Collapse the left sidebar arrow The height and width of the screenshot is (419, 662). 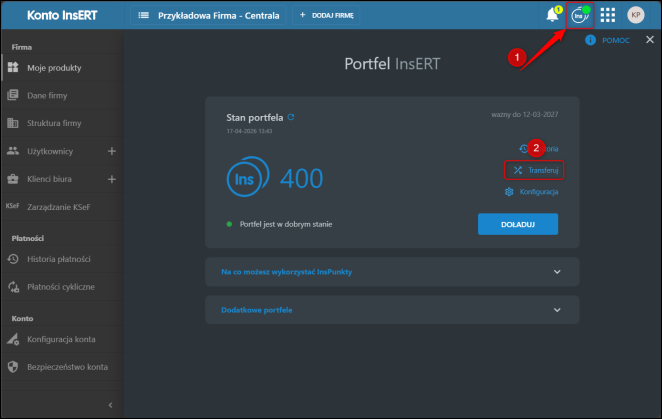(x=111, y=405)
